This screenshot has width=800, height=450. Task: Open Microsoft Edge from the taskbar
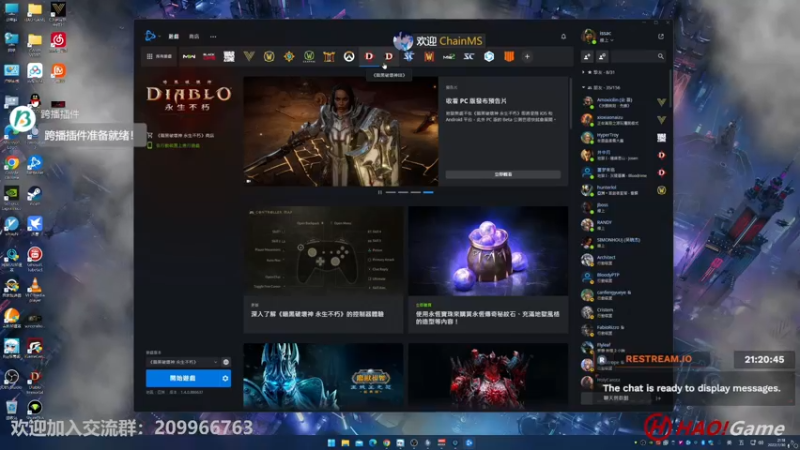pos(372,443)
